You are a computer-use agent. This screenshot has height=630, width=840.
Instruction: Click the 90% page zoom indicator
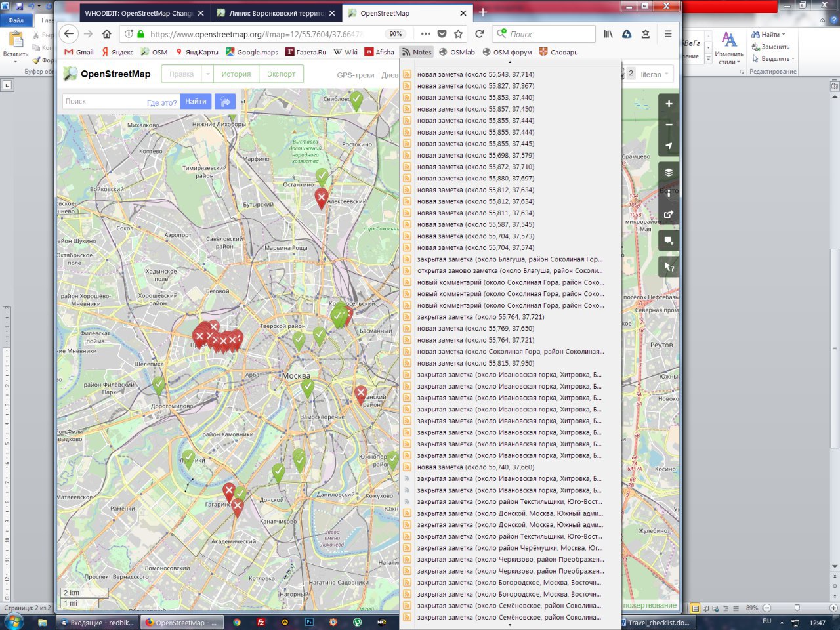pos(395,34)
